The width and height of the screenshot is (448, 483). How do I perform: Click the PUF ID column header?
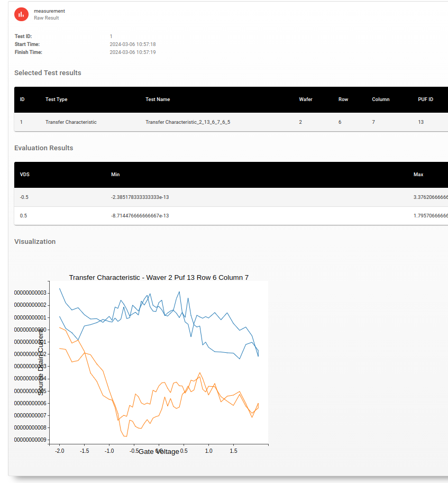(x=425, y=99)
